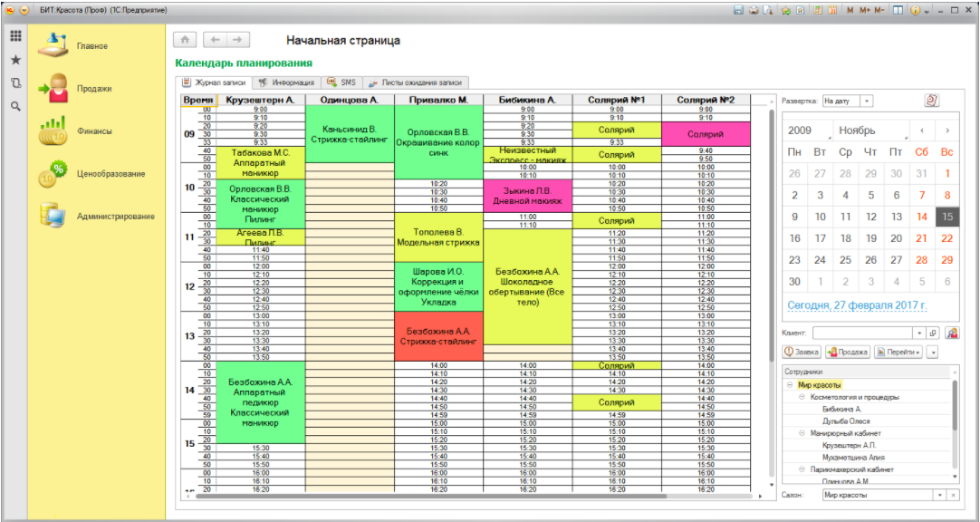Open print preview icon in title bar
The height and width of the screenshot is (522, 980).
click(767, 10)
